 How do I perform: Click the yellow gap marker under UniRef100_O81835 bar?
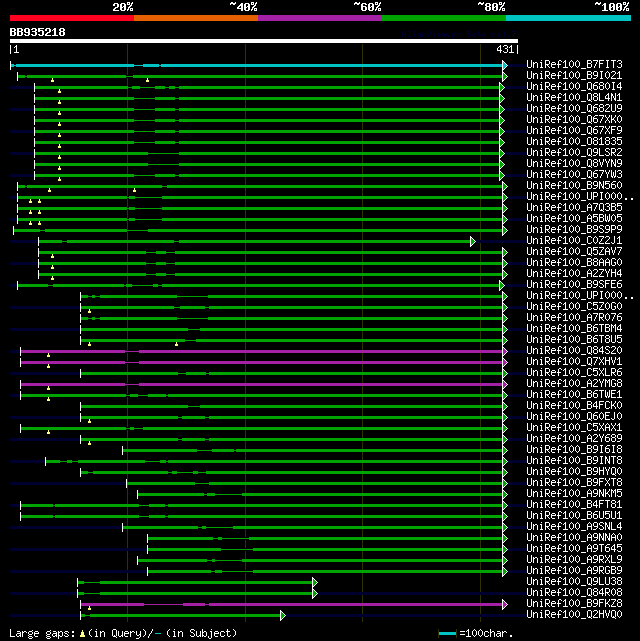[x=59, y=146]
